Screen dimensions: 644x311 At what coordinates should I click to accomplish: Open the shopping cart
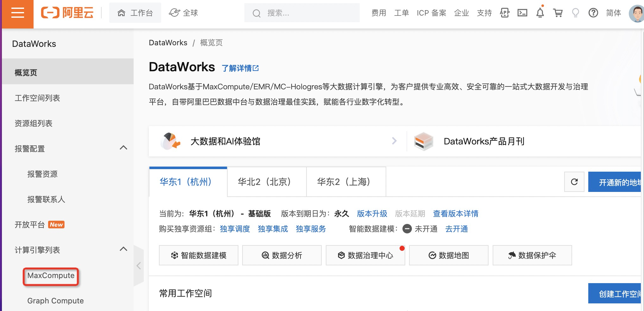pyautogui.click(x=558, y=13)
